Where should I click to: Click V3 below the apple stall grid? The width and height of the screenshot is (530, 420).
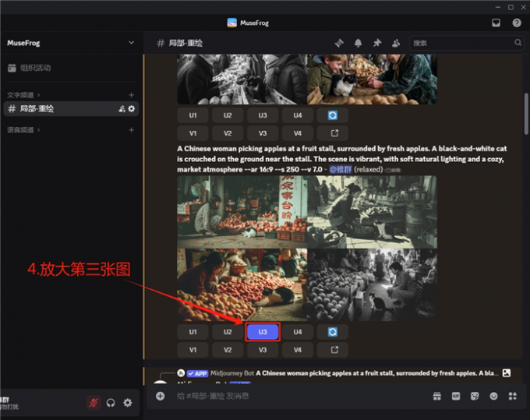263,350
